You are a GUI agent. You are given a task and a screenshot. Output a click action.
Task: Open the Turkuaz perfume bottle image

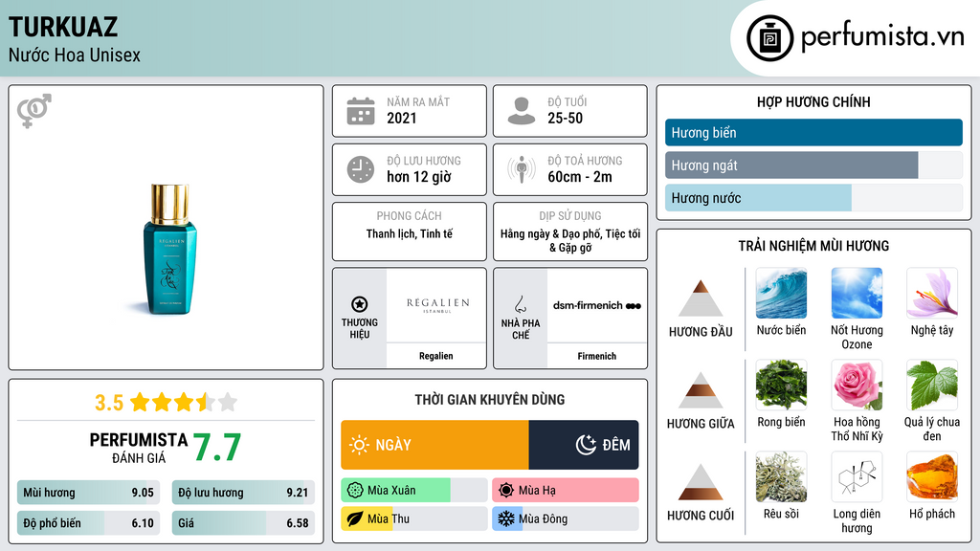(169, 250)
